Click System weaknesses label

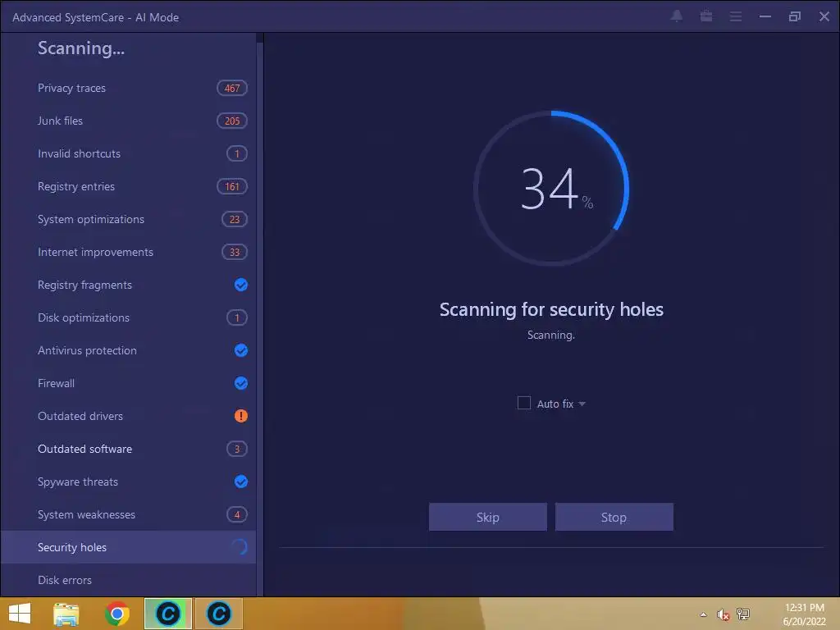point(86,514)
